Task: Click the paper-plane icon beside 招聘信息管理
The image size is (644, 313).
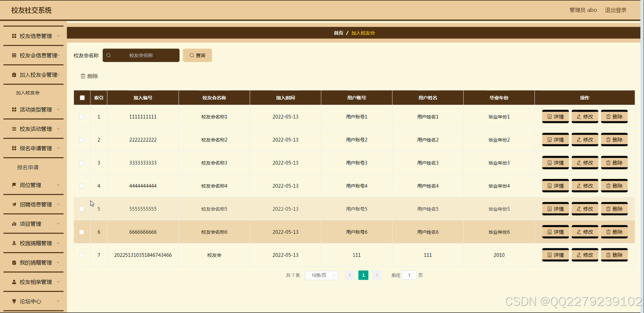Action: (x=14, y=204)
